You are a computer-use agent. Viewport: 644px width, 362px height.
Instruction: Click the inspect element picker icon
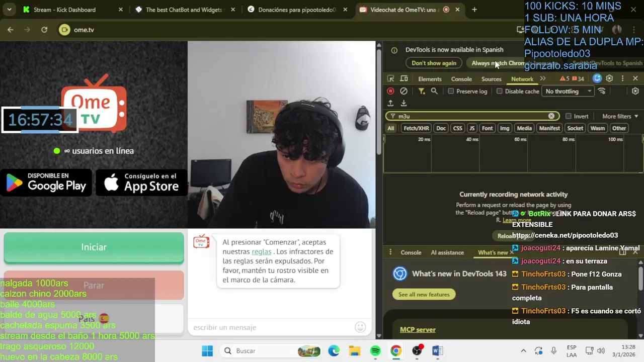[390, 78]
